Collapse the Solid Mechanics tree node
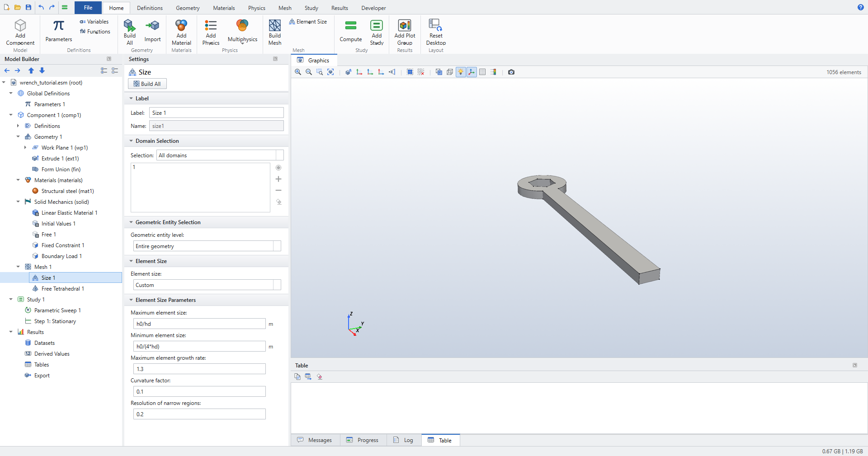868x456 pixels. coord(18,202)
